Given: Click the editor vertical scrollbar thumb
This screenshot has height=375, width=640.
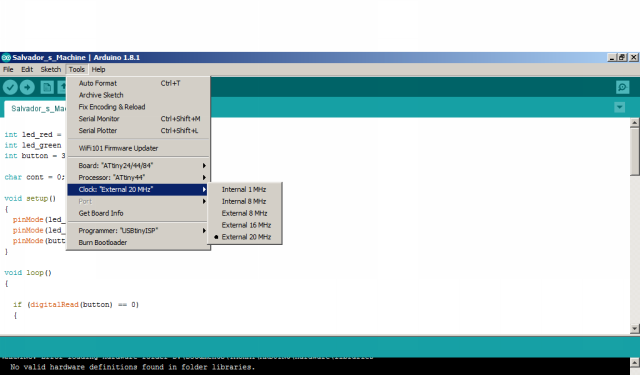Looking at the screenshot, I should point(634,152).
